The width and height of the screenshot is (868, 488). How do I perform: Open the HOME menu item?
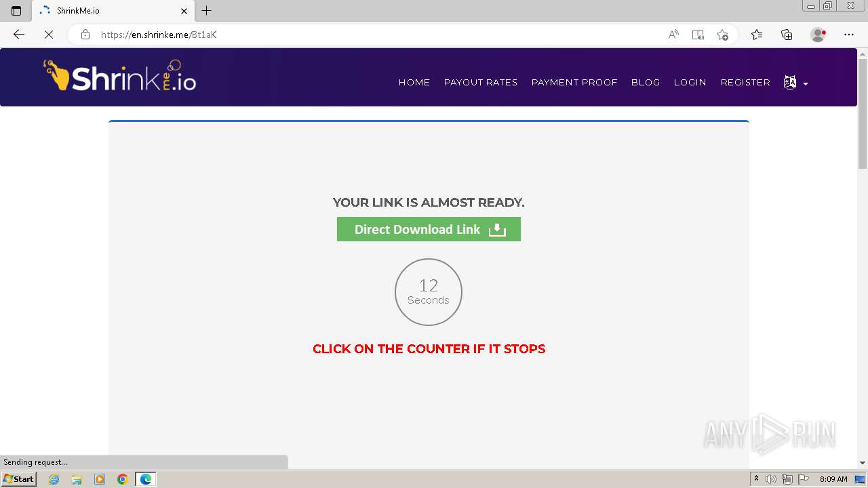point(414,82)
